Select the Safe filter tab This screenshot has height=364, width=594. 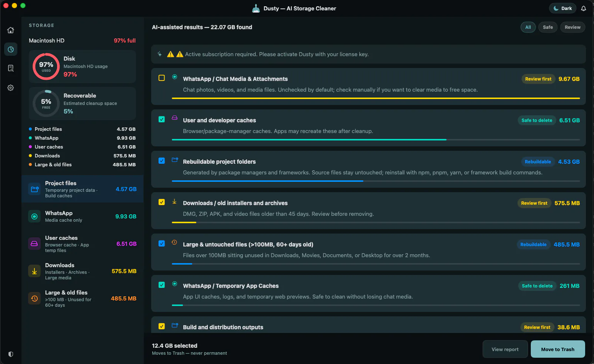[x=548, y=27]
